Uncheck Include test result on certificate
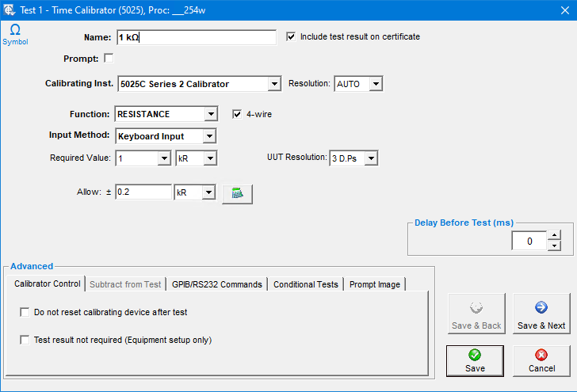This screenshot has height=392, width=577. click(x=291, y=36)
